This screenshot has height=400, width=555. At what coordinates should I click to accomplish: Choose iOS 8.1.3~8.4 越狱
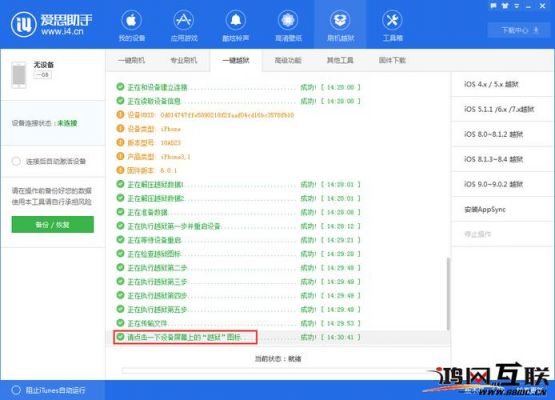click(x=503, y=159)
